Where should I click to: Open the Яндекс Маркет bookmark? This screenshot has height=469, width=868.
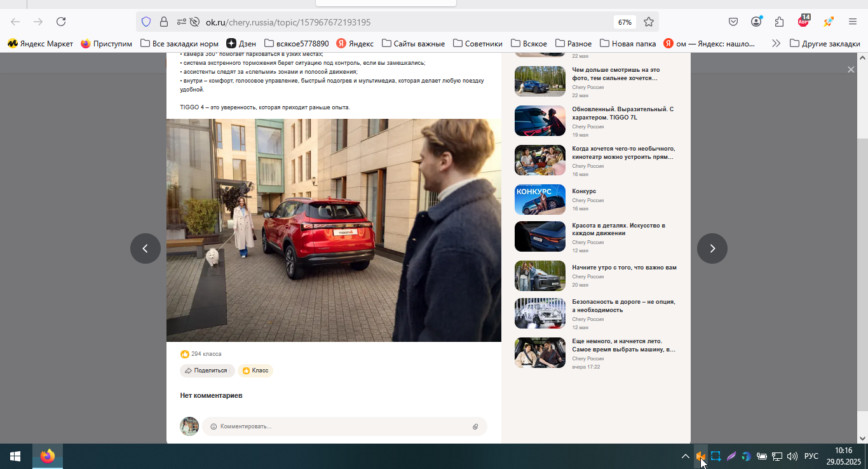click(40, 44)
